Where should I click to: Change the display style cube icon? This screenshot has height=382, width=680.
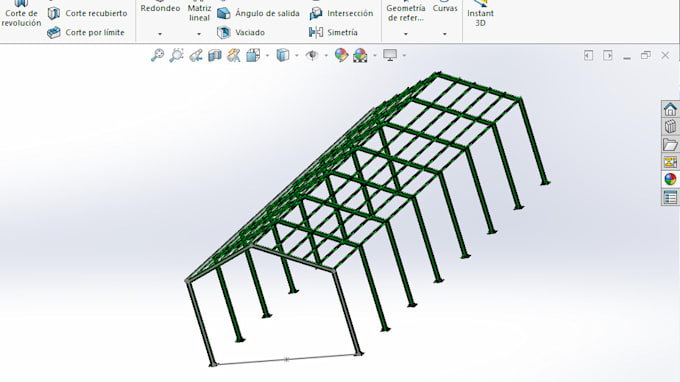283,56
